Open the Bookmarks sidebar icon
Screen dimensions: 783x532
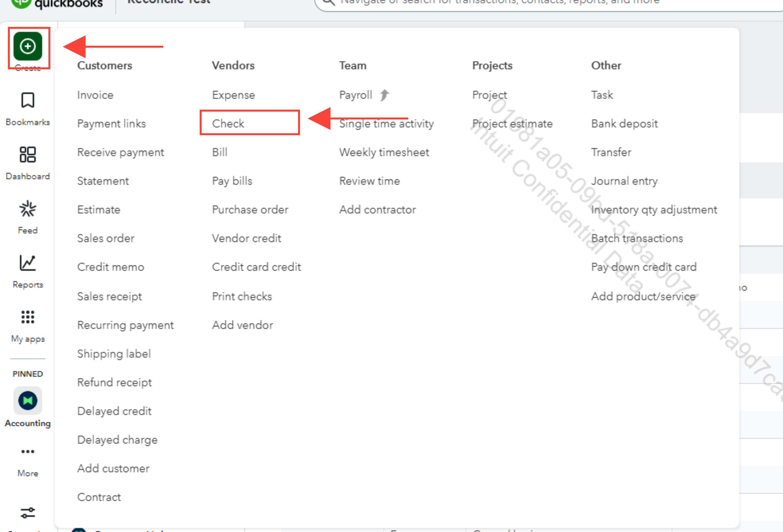(x=28, y=100)
